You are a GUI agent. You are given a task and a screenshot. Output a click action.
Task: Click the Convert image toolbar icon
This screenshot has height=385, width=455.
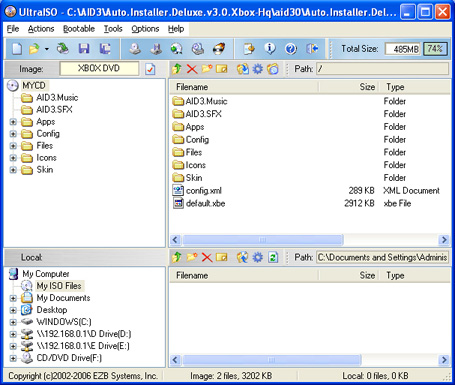(177, 49)
